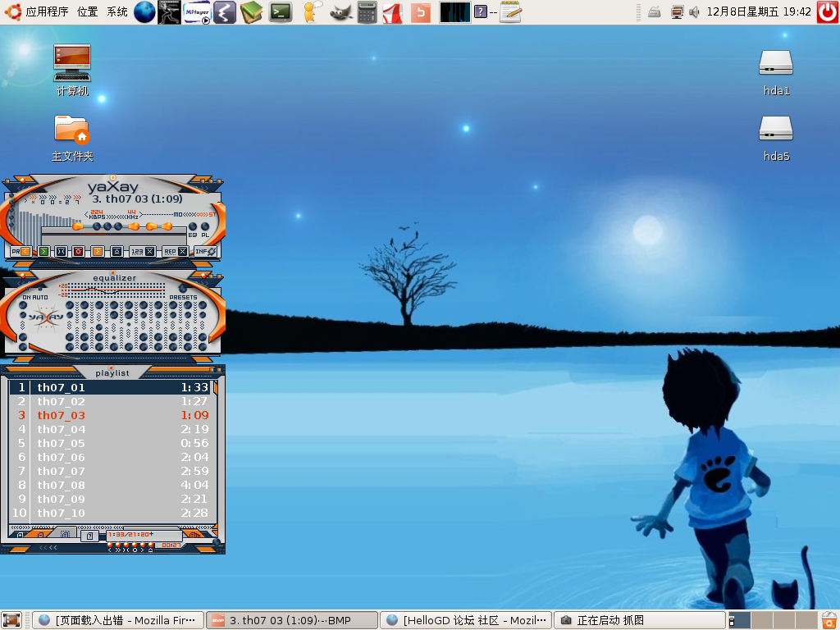Switch to 正在启动 抓图 taskbar item

[640, 620]
